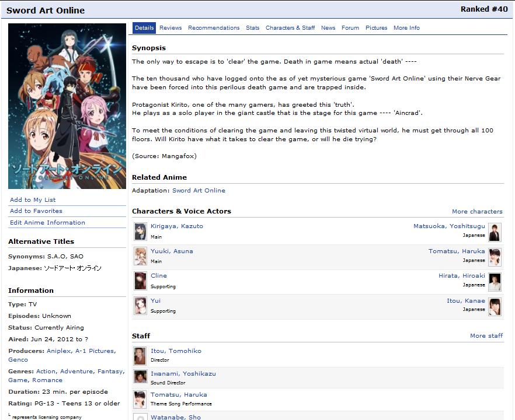Viewport: 515px width, 420px height.
Task: Open Yui character page
Action: pyautogui.click(x=156, y=300)
